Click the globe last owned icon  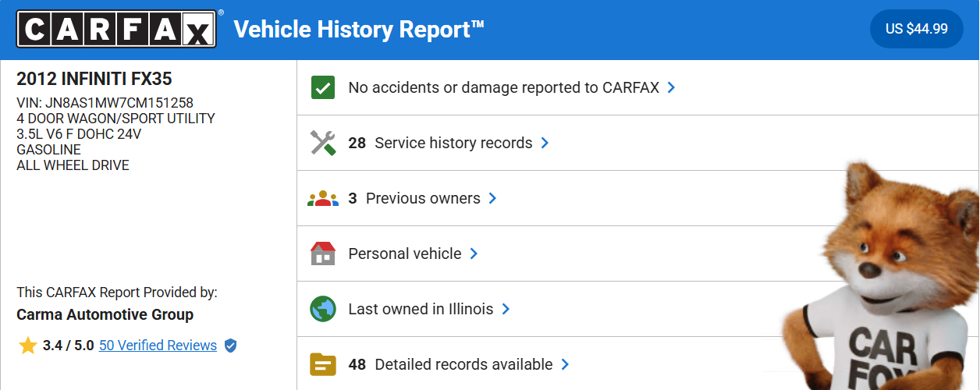coord(322,309)
